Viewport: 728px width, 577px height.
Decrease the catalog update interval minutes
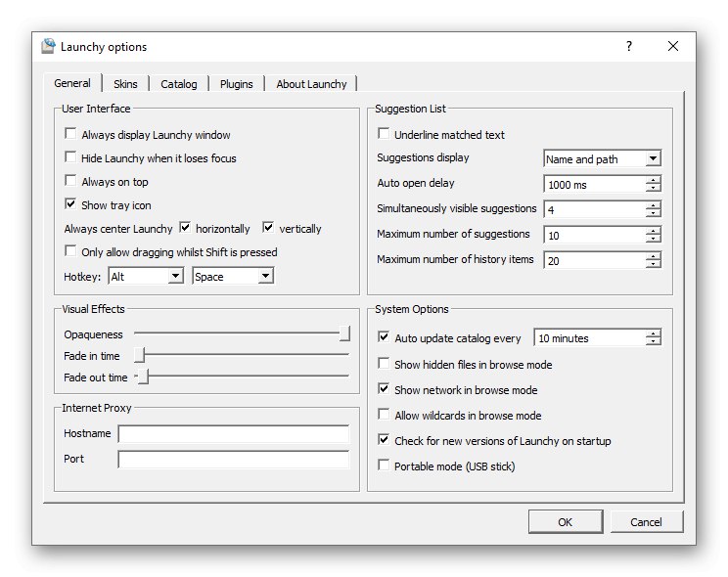(x=653, y=341)
